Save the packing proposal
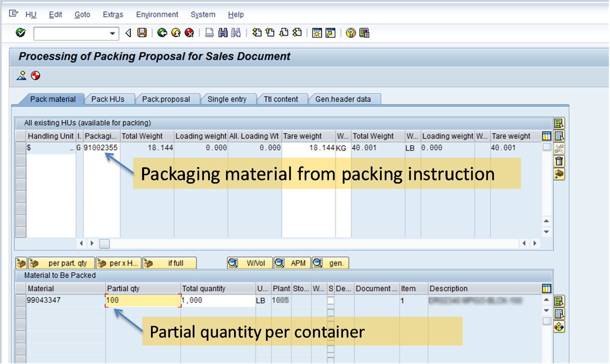Viewport: 610px width, 364px height. click(141, 33)
